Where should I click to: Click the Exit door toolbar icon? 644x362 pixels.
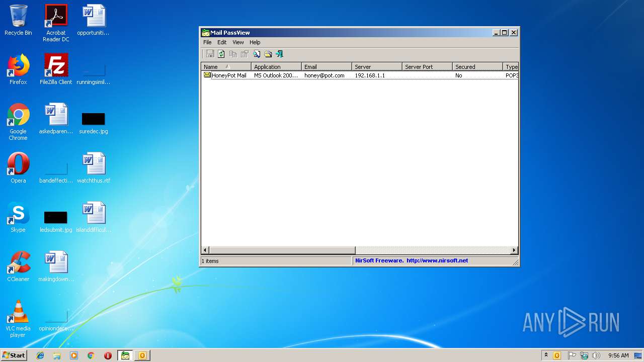click(x=280, y=54)
